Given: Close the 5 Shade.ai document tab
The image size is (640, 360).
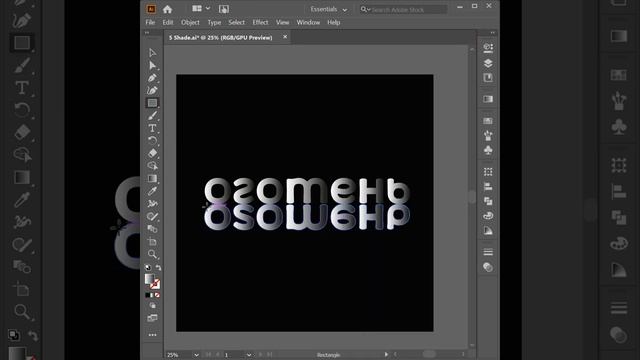Looking at the screenshot, I should [x=285, y=37].
